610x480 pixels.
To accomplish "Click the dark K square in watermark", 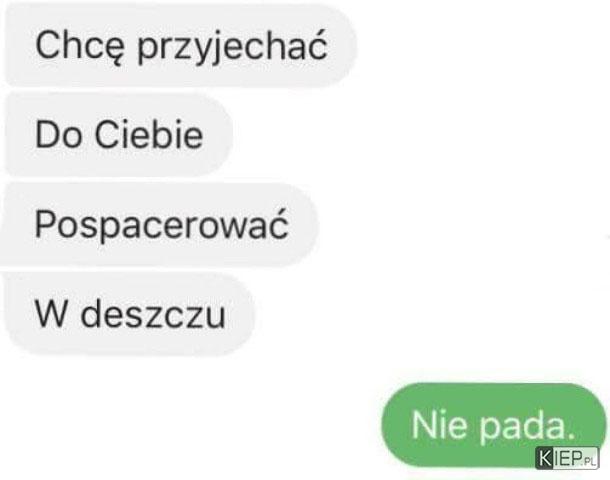I will click(545, 458).
